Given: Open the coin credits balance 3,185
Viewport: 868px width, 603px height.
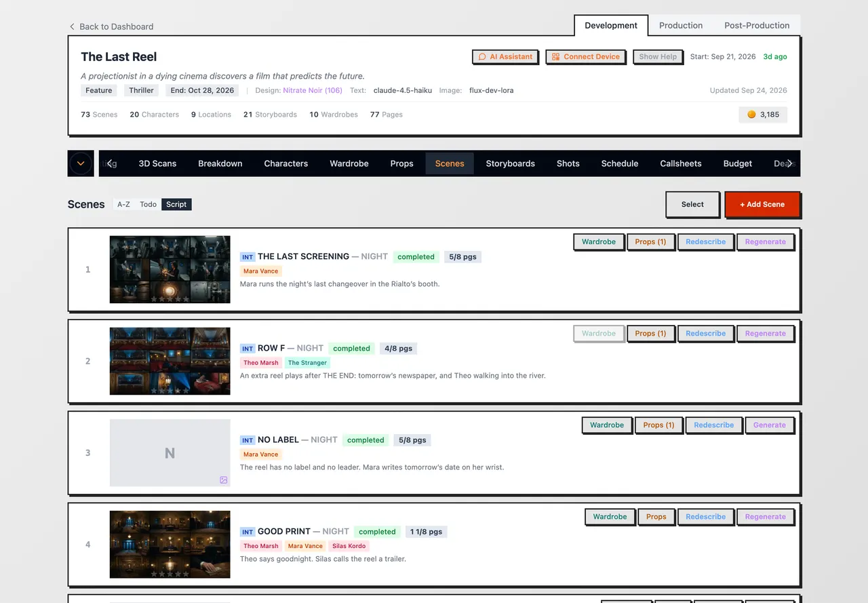Looking at the screenshot, I should (x=763, y=115).
